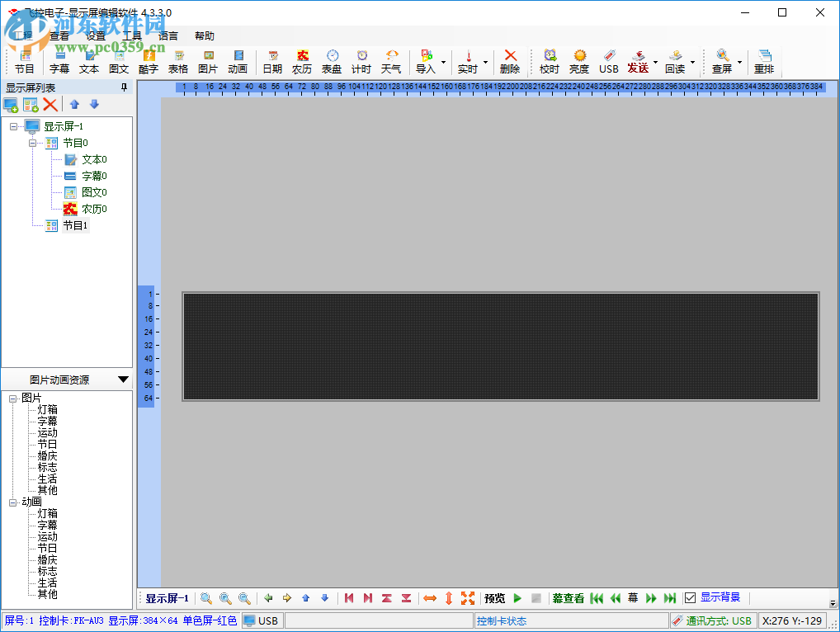Open the 查屏 dropdown arrow
The width and height of the screenshot is (840, 632).
click(740, 62)
